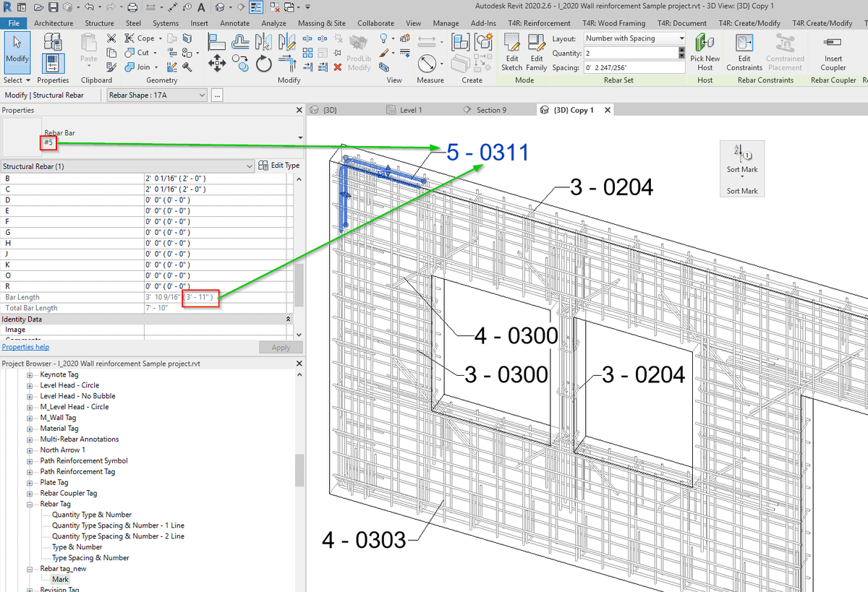Click the Mirror - Pick Axis icon
The width and height of the screenshot is (868, 592).
click(x=263, y=43)
